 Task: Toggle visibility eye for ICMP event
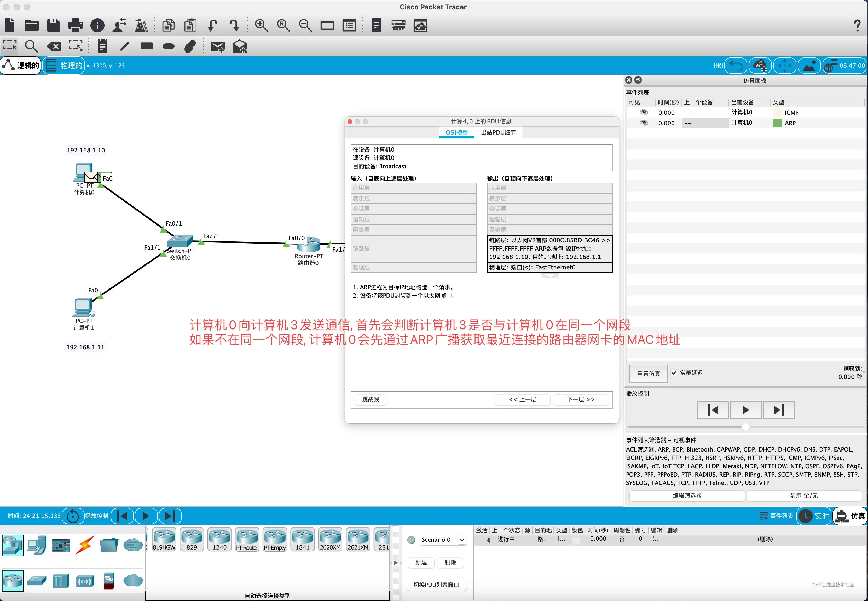click(x=644, y=112)
